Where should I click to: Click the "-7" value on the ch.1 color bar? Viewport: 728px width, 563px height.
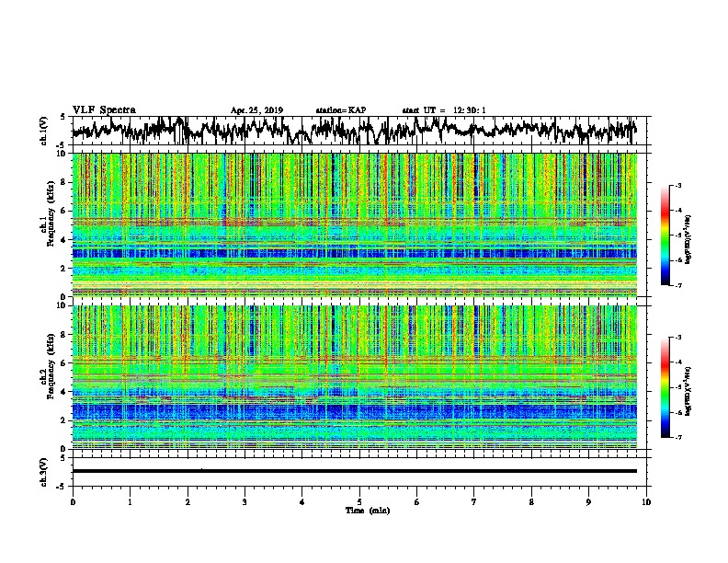[677, 285]
